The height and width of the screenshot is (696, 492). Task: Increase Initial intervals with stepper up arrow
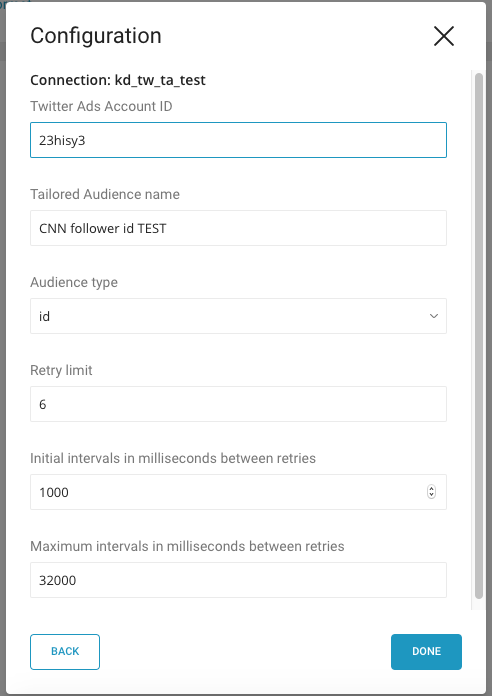tap(431, 489)
